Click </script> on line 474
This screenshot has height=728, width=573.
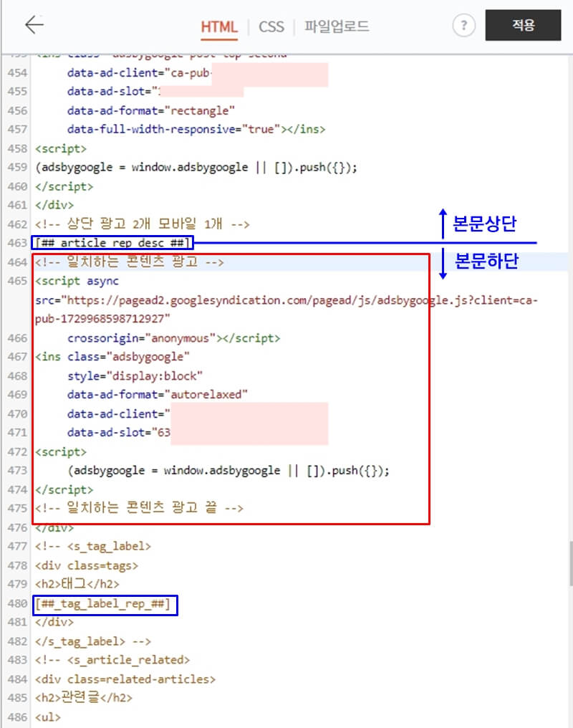(64, 490)
